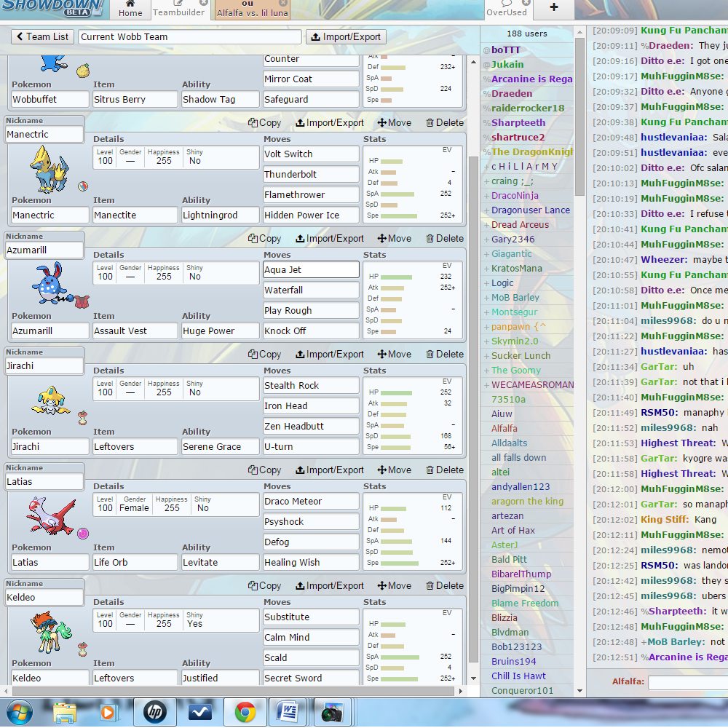Delete Keldeo from the team
The image size is (728, 728).
[444, 586]
